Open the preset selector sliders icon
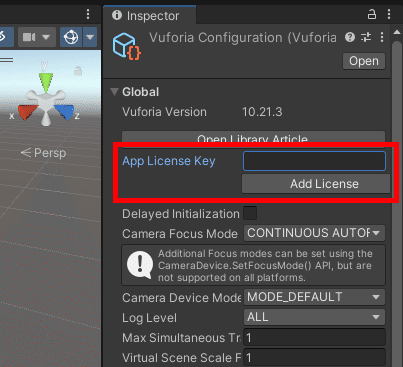This screenshot has height=367, width=403. point(366,37)
